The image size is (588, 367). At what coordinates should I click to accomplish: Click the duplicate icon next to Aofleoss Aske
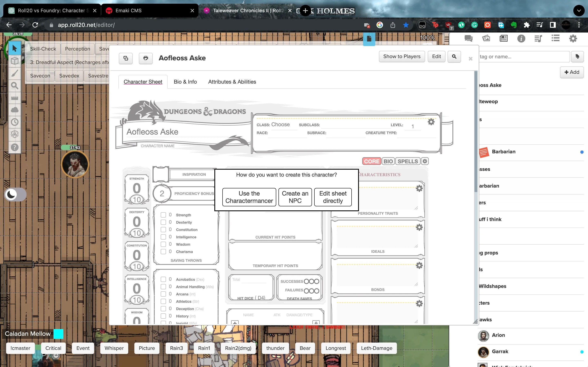tap(126, 58)
